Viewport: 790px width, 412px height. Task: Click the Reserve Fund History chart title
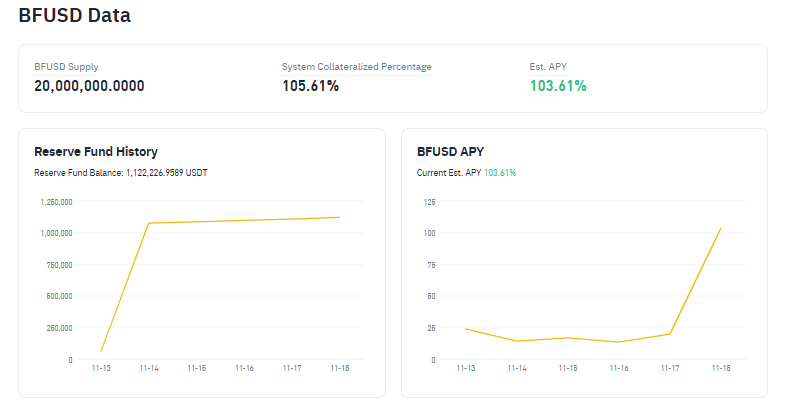click(96, 152)
